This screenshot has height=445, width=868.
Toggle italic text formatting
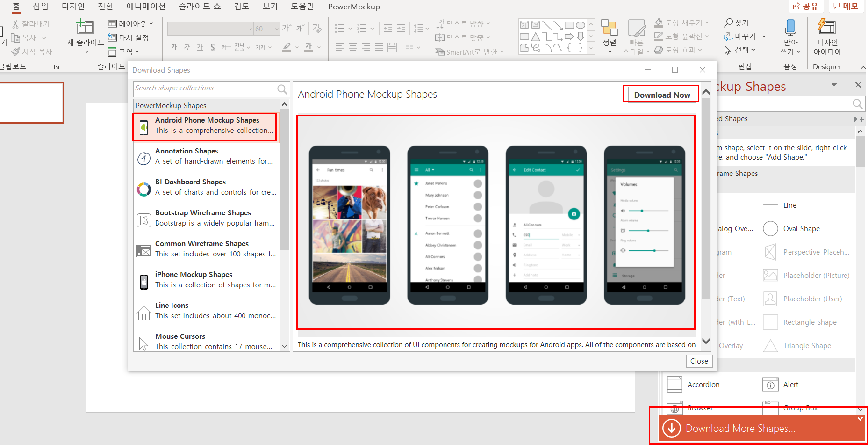pos(187,47)
